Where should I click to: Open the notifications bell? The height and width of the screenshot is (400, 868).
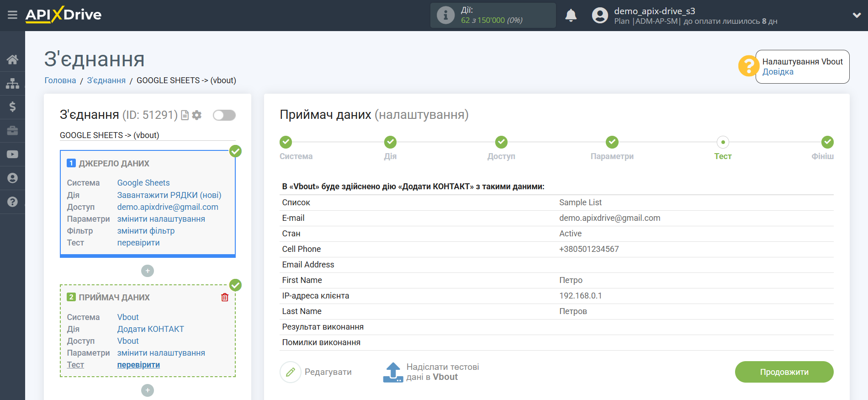(571, 16)
